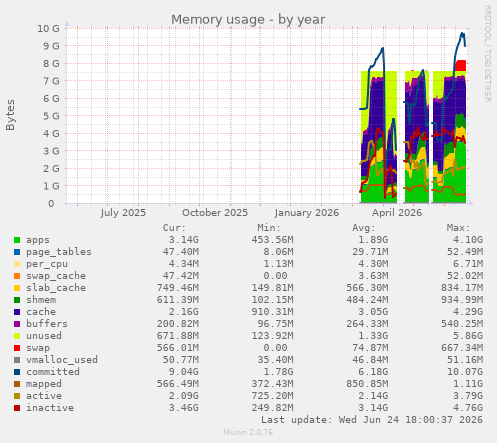Click shmem max value 934.99M
This screenshot has width=497, height=443.
coord(462,300)
